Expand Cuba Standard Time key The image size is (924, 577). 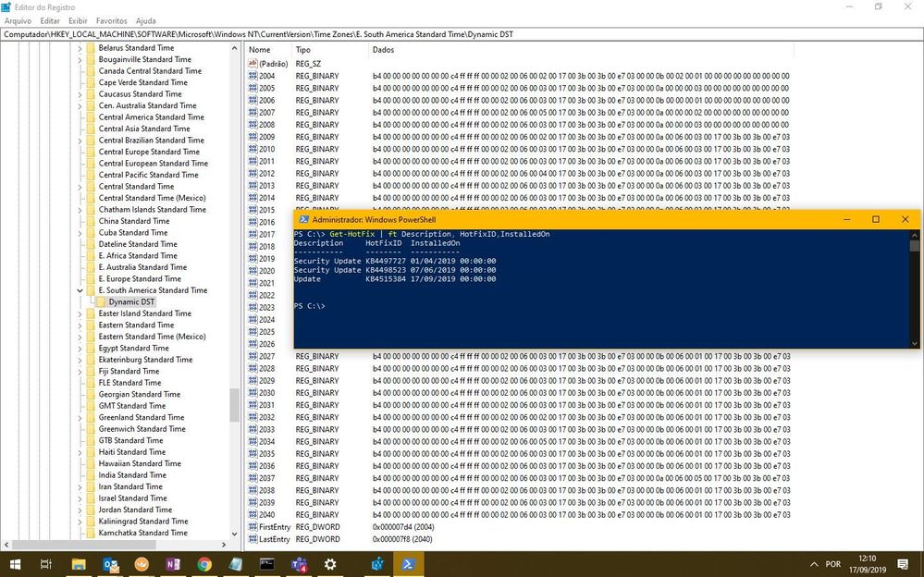coord(80,233)
